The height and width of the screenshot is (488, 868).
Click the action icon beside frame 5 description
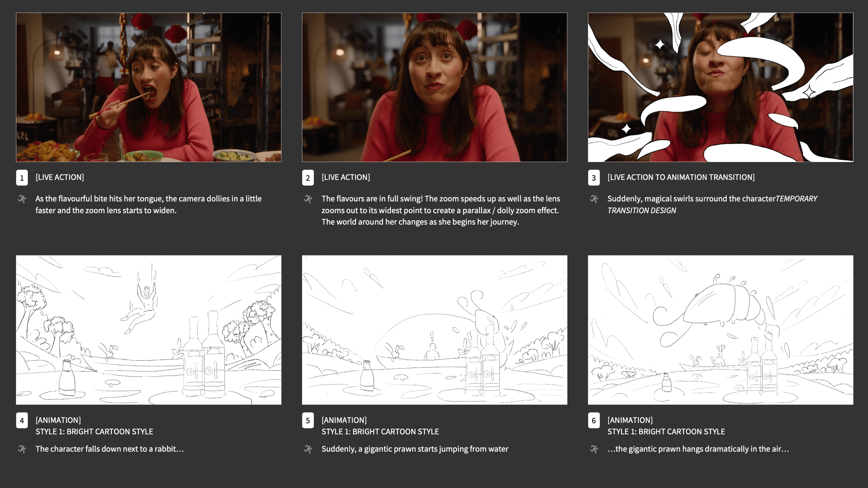click(x=308, y=449)
